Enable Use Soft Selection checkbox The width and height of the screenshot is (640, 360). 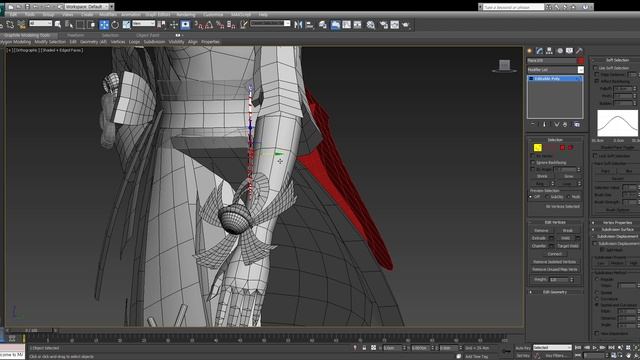pyautogui.click(x=596, y=68)
